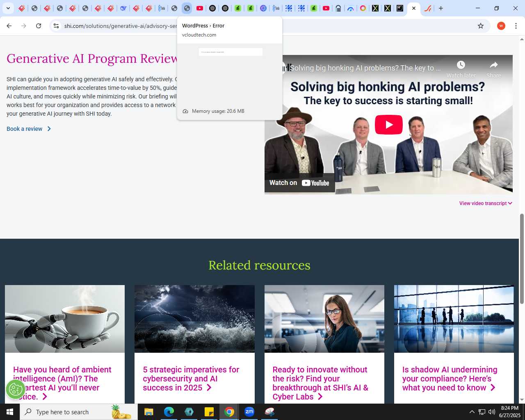The image size is (525, 420).
Task: Open the tab search dropdown arrow
Action: [8, 8]
